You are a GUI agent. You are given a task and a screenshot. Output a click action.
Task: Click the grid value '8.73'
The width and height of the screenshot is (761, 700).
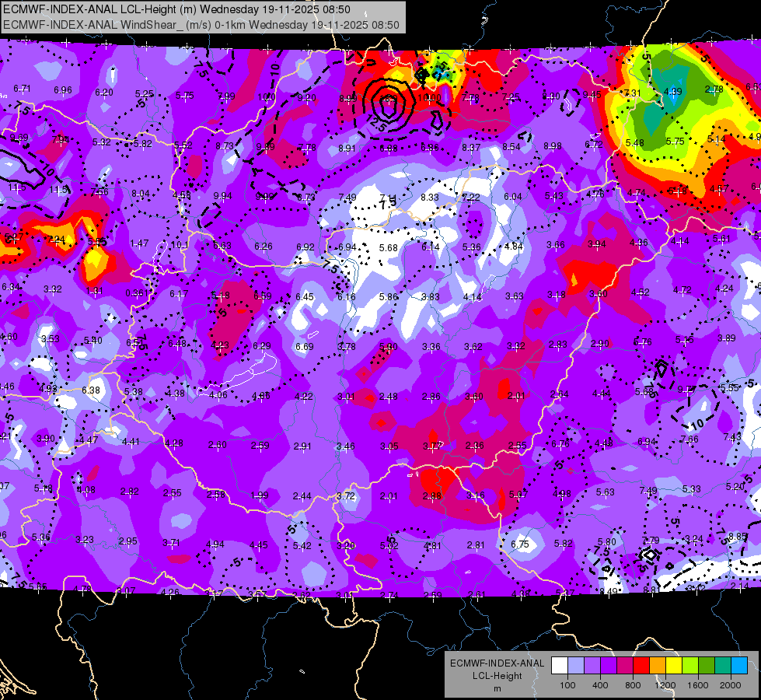click(x=225, y=145)
